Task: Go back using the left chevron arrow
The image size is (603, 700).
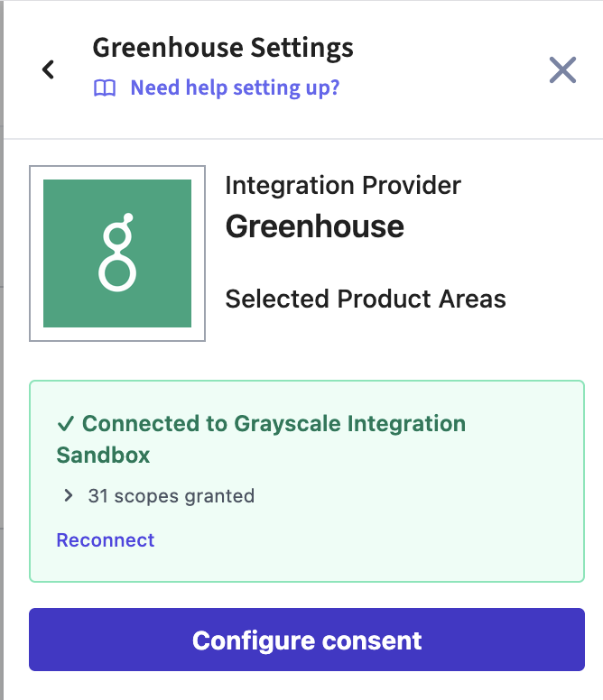Action: pyautogui.click(x=48, y=69)
